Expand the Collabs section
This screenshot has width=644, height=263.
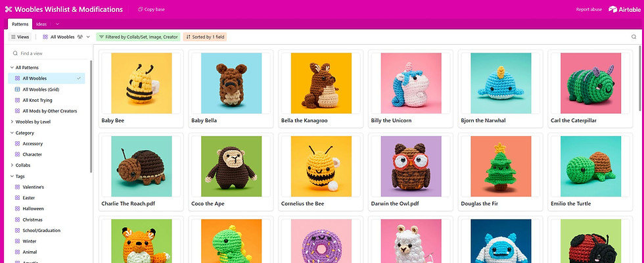click(x=12, y=165)
